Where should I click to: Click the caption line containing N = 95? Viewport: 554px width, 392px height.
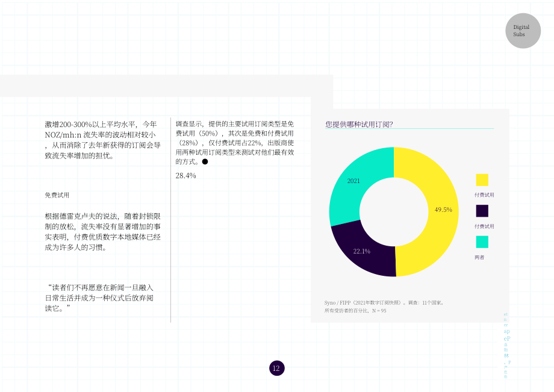coord(355,311)
